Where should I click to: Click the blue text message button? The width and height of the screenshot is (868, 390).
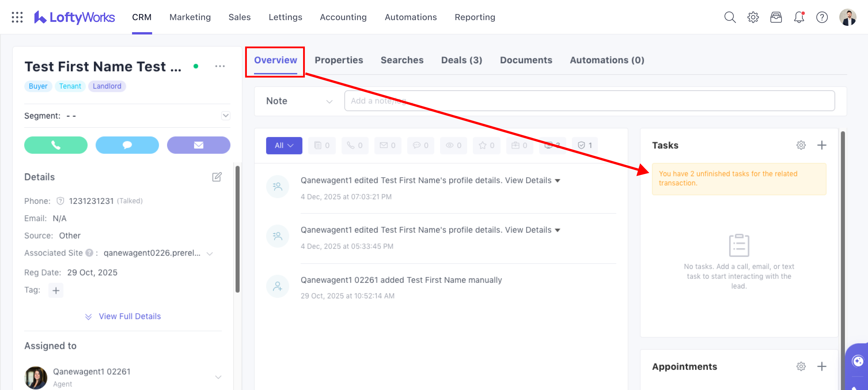click(x=127, y=145)
